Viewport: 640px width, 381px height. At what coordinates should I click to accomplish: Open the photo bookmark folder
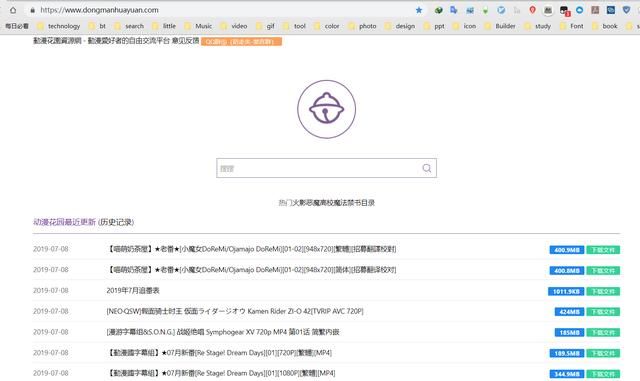362,26
